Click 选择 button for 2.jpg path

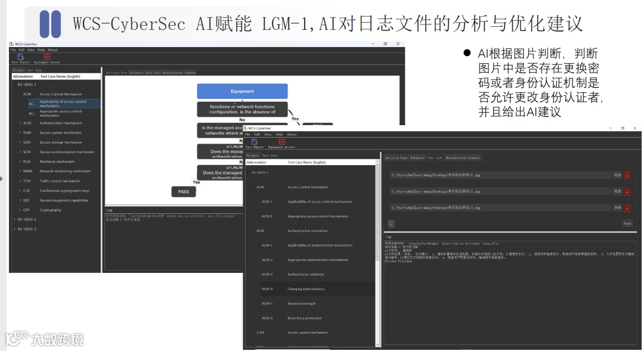point(617,191)
